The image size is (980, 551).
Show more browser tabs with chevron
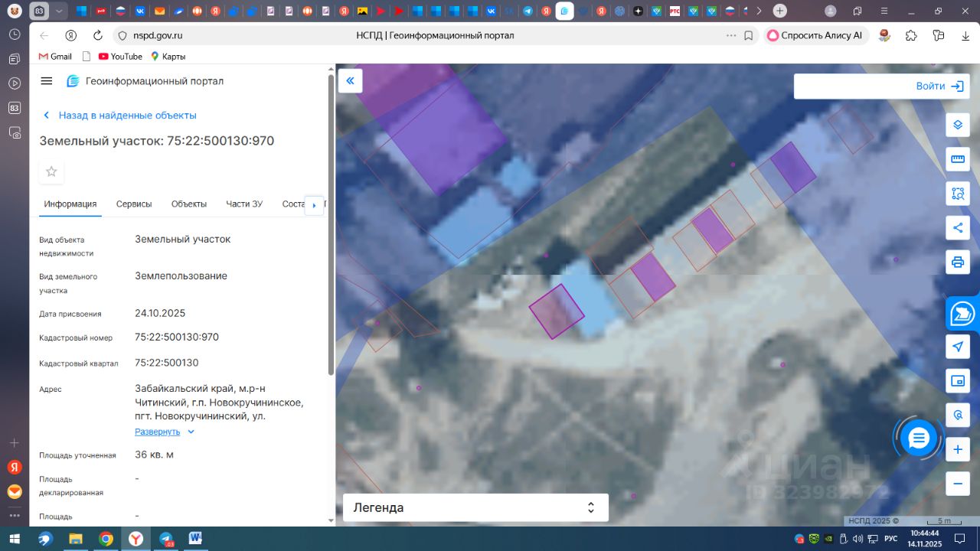coord(759,11)
